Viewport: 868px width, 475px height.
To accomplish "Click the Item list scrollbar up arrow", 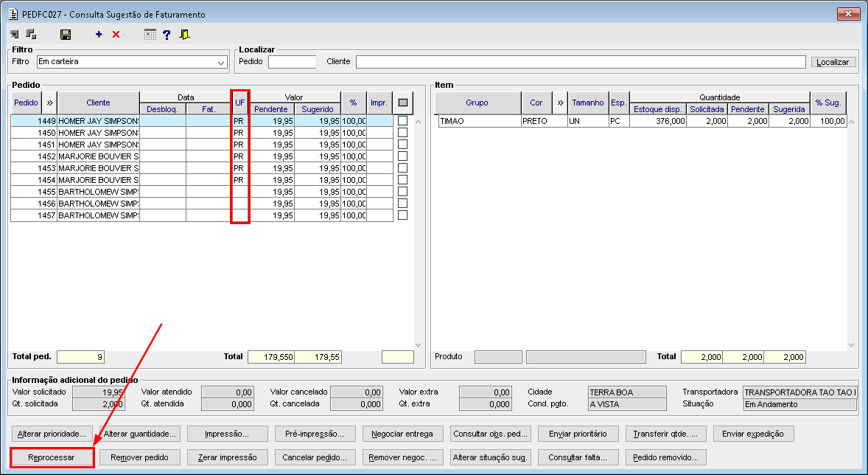I will pos(851,122).
